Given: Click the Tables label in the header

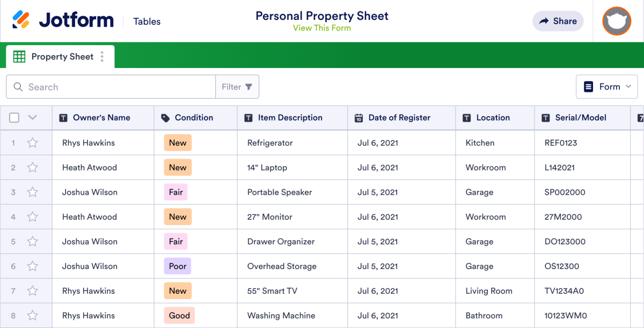Looking at the screenshot, I should (x=147, y=21).
